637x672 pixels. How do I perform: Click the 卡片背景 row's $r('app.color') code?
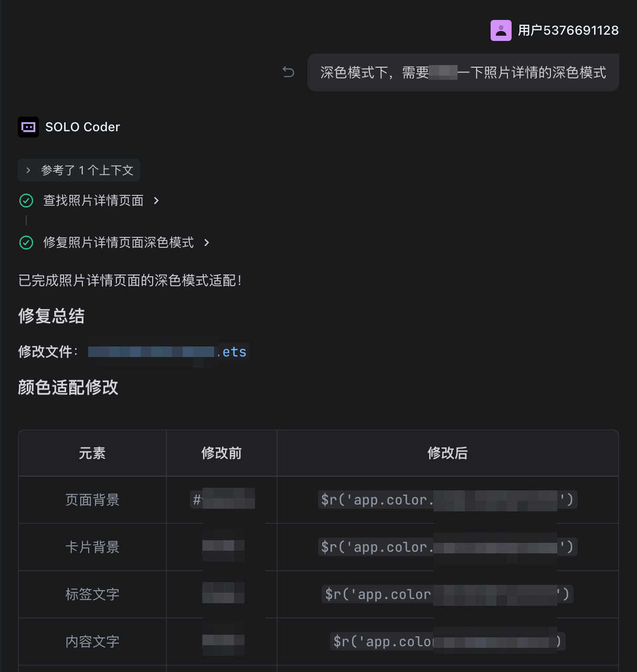coord(447,547)
